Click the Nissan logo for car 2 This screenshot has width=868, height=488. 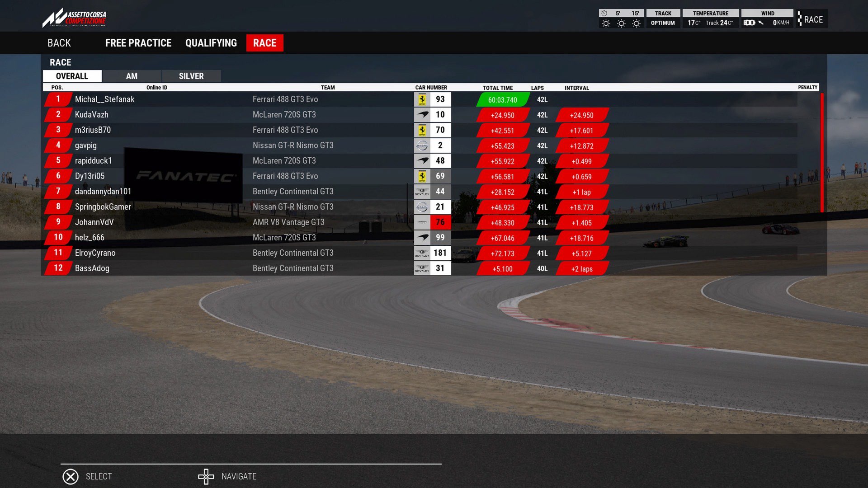[422, 145]
